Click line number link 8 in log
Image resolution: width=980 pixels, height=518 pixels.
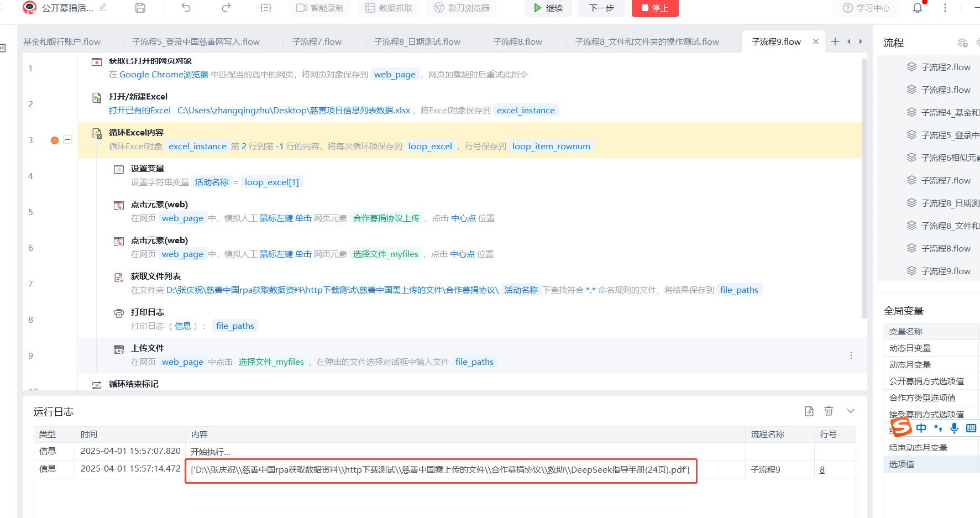(x=822, y=469)
